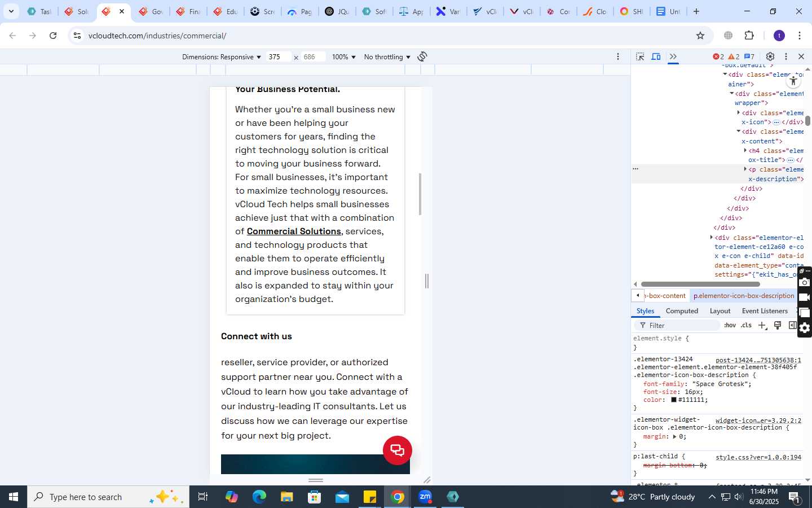Click the DOM tree horizontal scrollbar
Screen dimensions: 812x508
point(700,284)
